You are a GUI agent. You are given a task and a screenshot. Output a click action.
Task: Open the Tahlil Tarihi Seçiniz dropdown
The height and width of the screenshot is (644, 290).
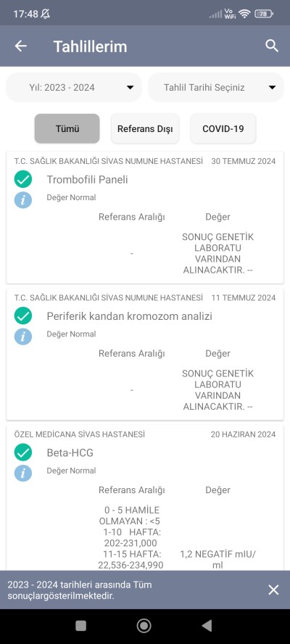(x=215, y=88)
